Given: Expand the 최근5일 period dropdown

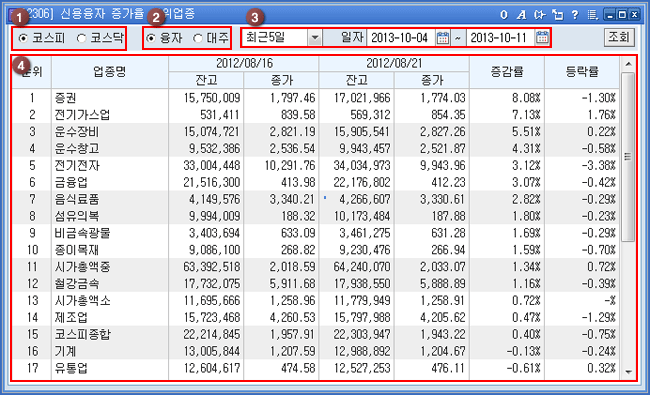Looking at the screenshot, I should [x=315, y=38].
